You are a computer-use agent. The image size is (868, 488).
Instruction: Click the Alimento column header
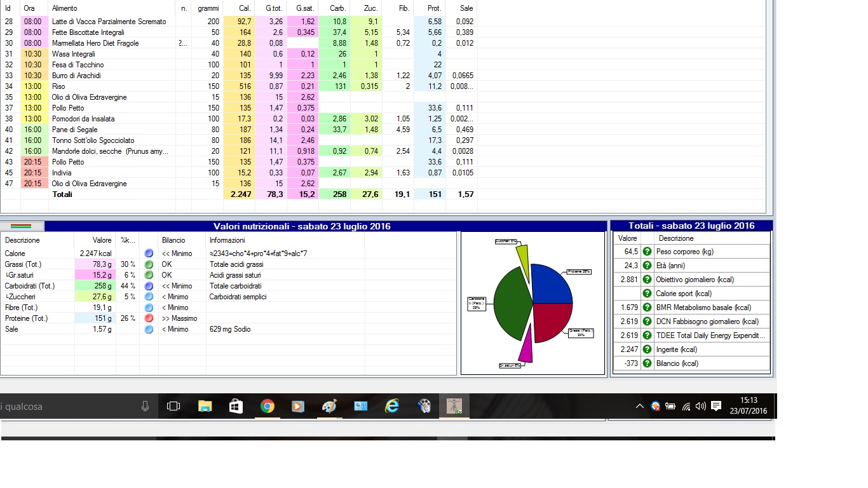[x=65, y=8]
